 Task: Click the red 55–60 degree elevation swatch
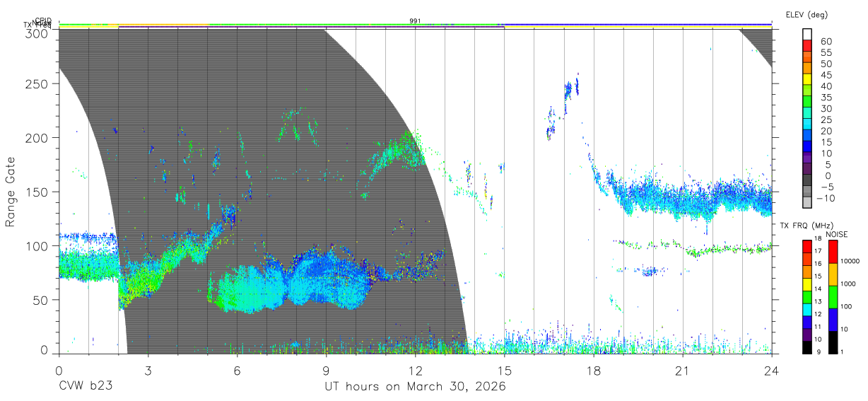(807, 46)
